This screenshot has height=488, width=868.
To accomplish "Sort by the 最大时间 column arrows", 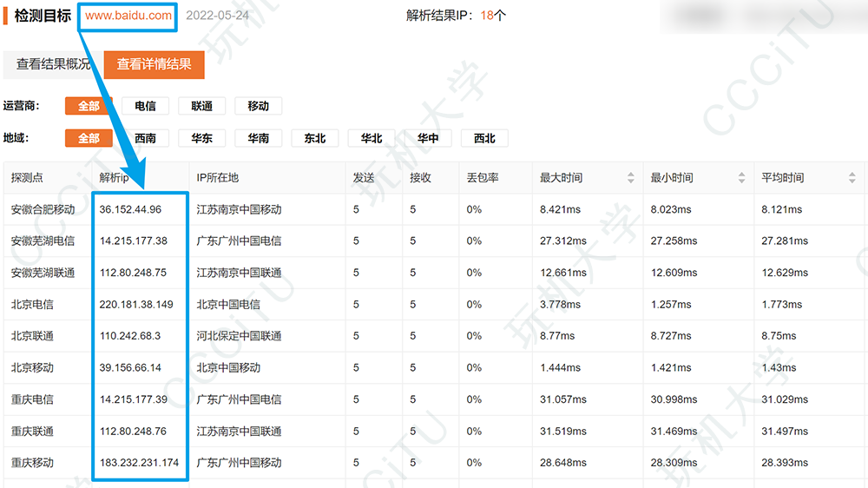I will point(630,178).
